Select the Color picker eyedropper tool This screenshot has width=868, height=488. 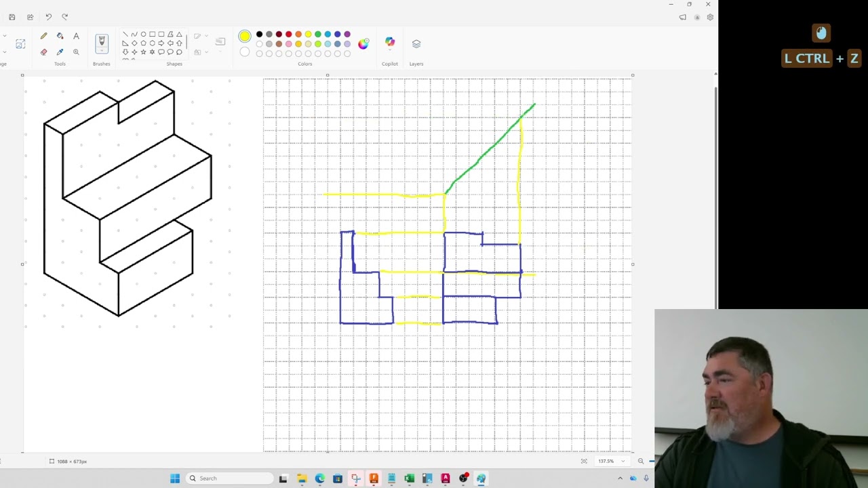click(x=60, y=52)
